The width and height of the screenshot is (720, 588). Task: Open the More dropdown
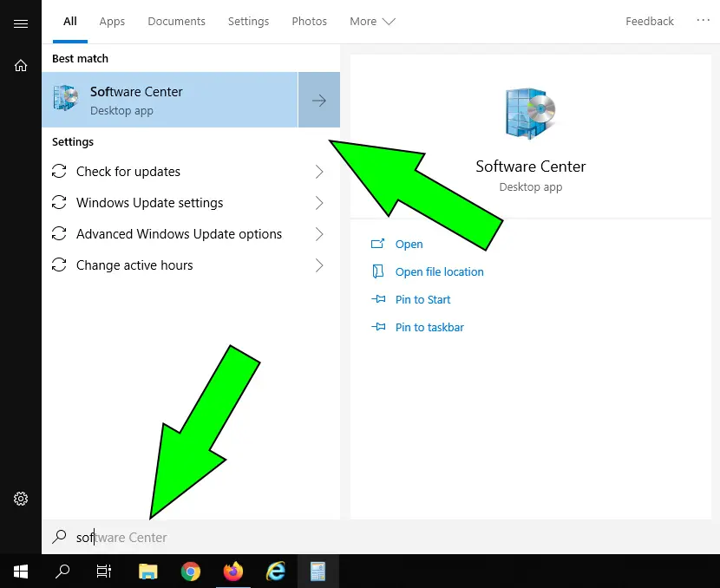coord(372,21)
